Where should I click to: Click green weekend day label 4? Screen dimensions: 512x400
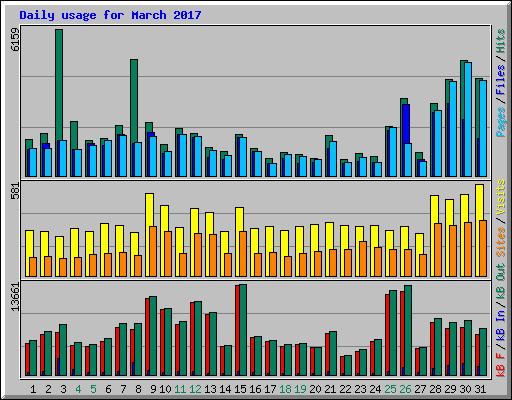[x=78, y=389]
